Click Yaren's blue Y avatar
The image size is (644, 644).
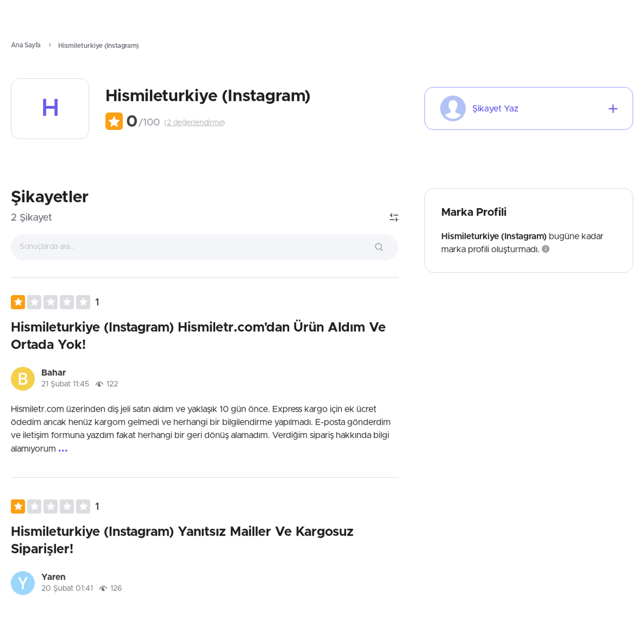[x=23, y=583]
